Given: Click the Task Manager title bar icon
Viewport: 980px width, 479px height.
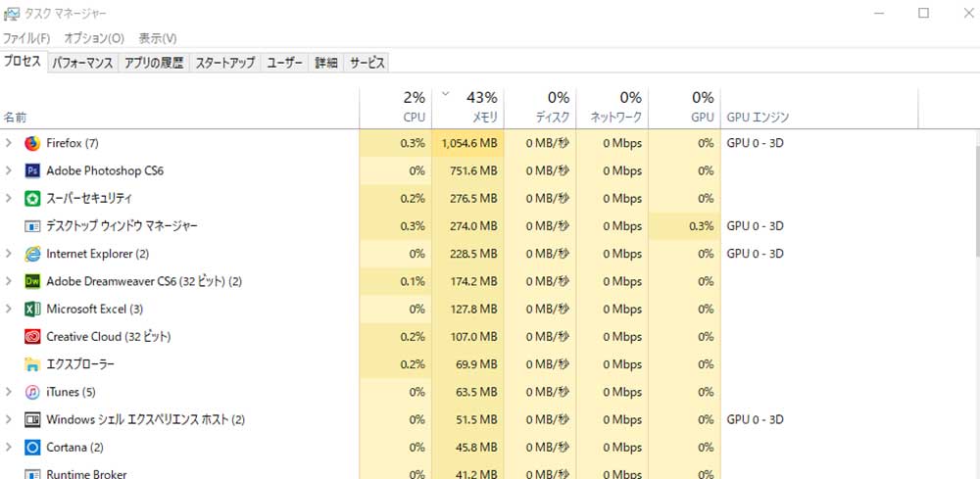Looking at the screenshot, I should coord(11,13).
